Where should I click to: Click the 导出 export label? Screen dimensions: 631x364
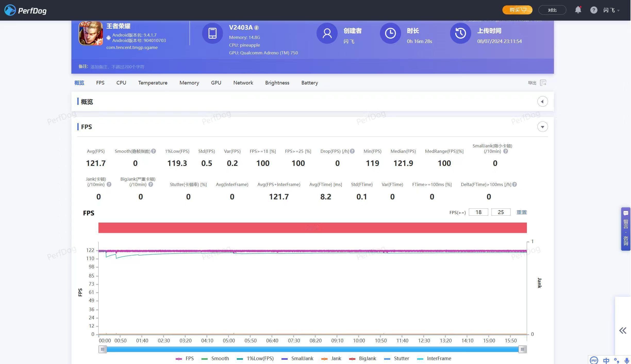pyautogui.click(x=532, y=83)
